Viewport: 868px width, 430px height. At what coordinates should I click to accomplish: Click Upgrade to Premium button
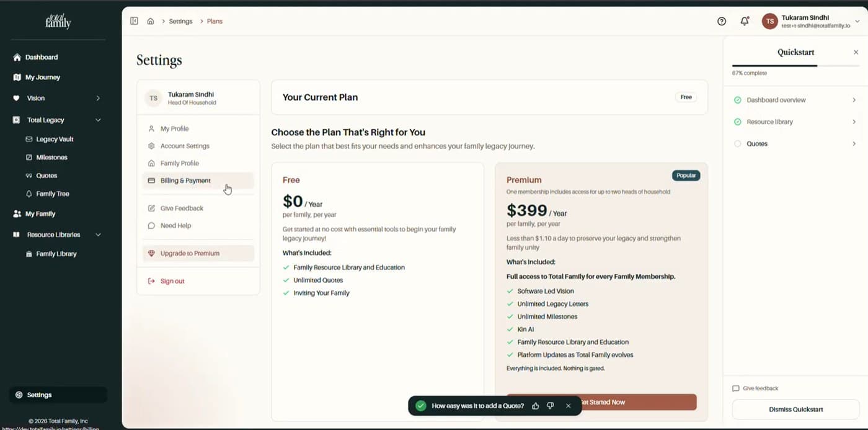198,253
